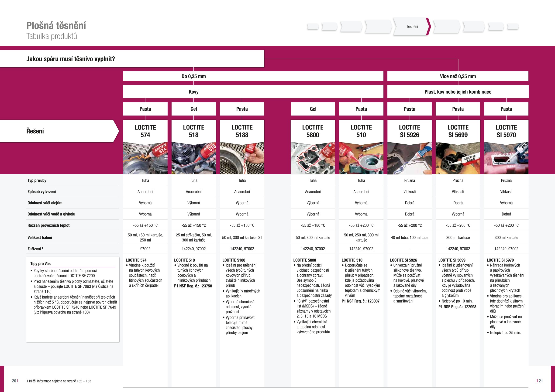Select the LOCTITE 5800 heading box
Screen dimensions: 555x392
tap(313, 131)
